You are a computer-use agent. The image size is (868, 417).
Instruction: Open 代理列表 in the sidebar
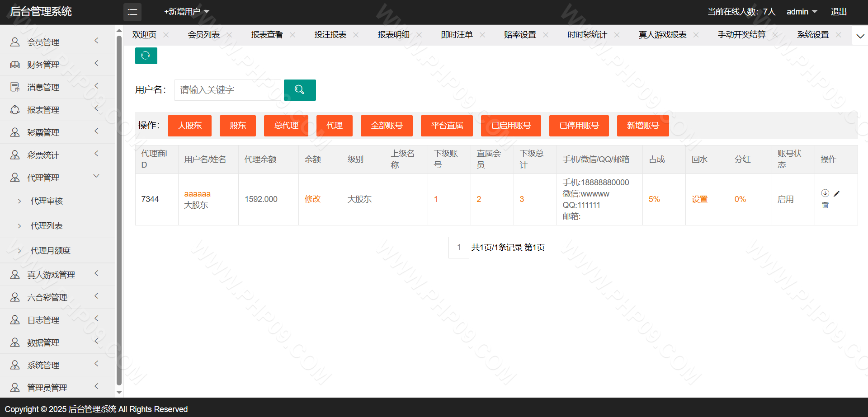point(47,225)
